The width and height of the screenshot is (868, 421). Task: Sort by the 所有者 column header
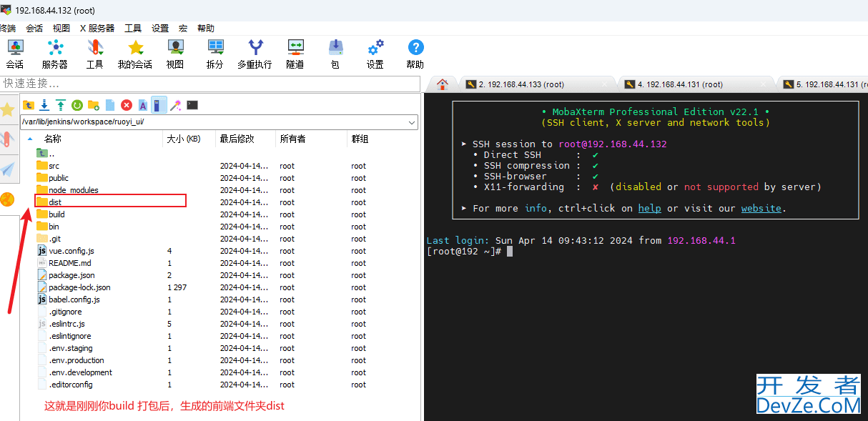click(292, 139)
